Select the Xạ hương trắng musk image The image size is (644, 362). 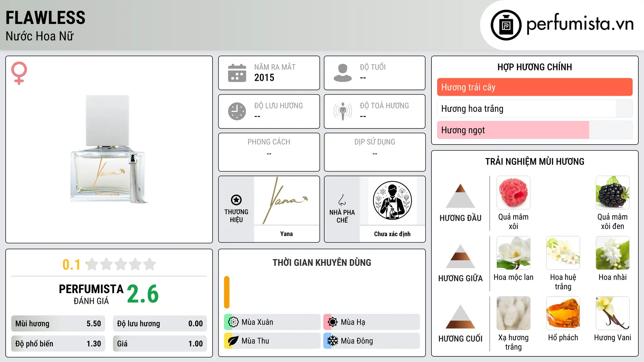pos(514,313)
